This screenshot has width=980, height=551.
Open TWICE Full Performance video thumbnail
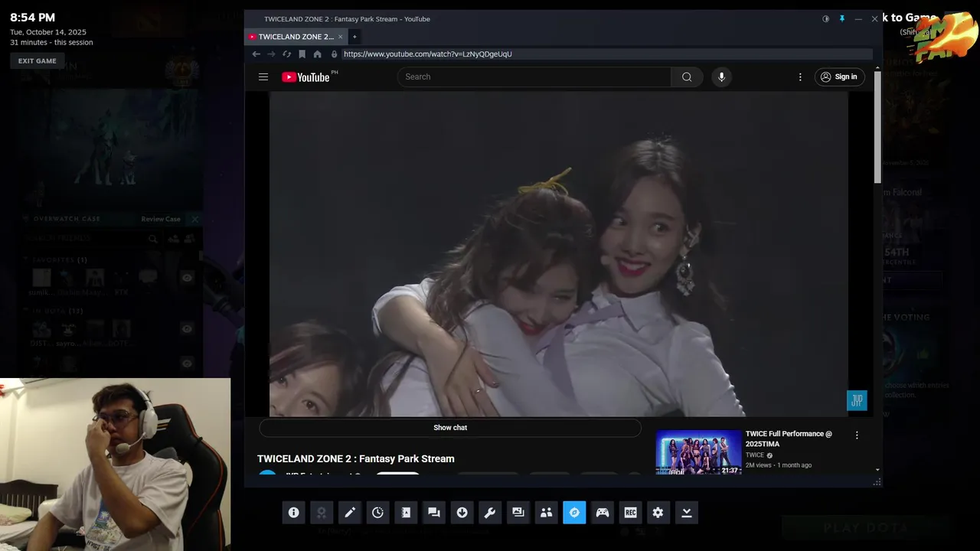click(699, 452)
